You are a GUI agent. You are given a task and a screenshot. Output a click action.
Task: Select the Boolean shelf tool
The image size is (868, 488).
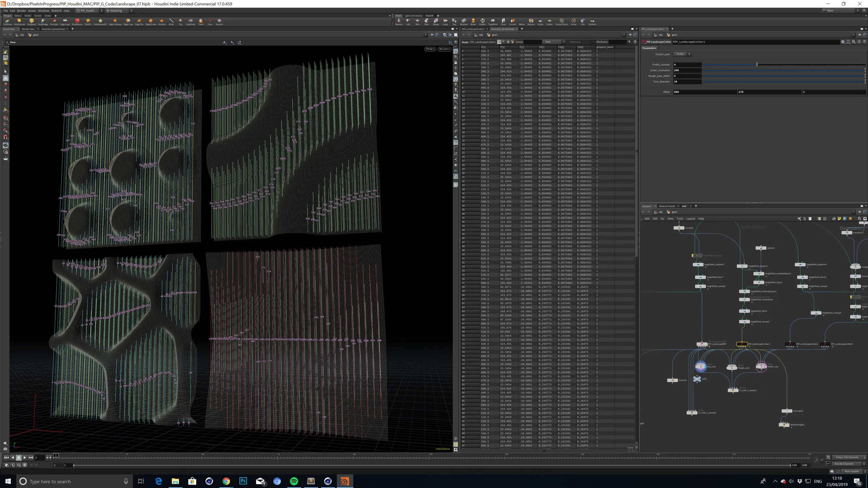click(464, 22)
